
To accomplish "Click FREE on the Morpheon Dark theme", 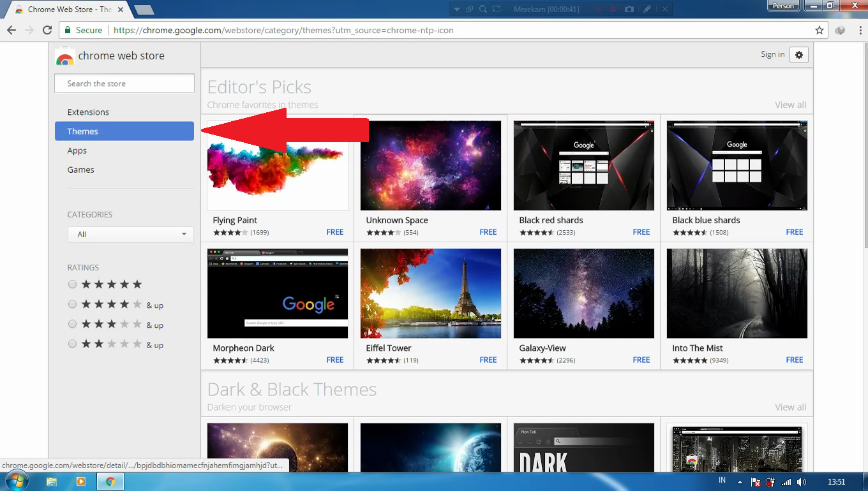I will tap(335, 360).
